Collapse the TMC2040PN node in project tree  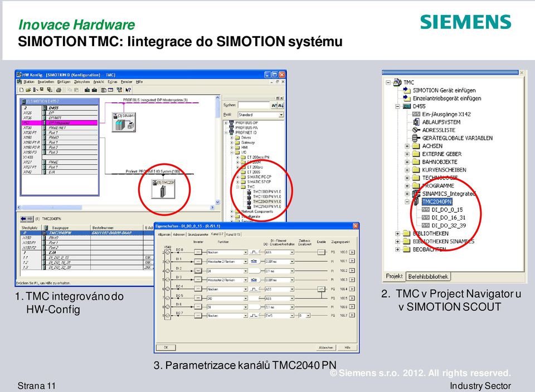pyautogui.click(x=407, y=202)
